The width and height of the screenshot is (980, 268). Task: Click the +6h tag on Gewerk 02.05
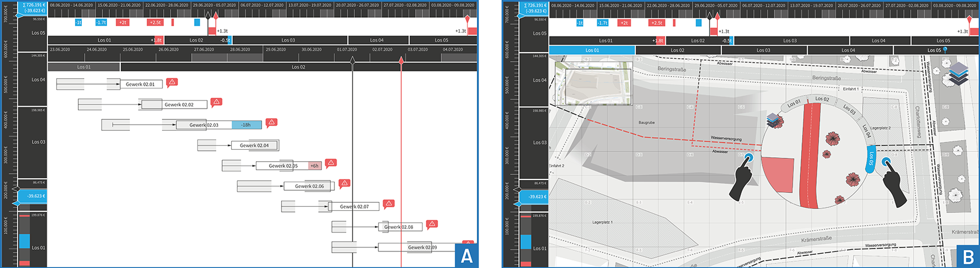click(x=314, y=166)
